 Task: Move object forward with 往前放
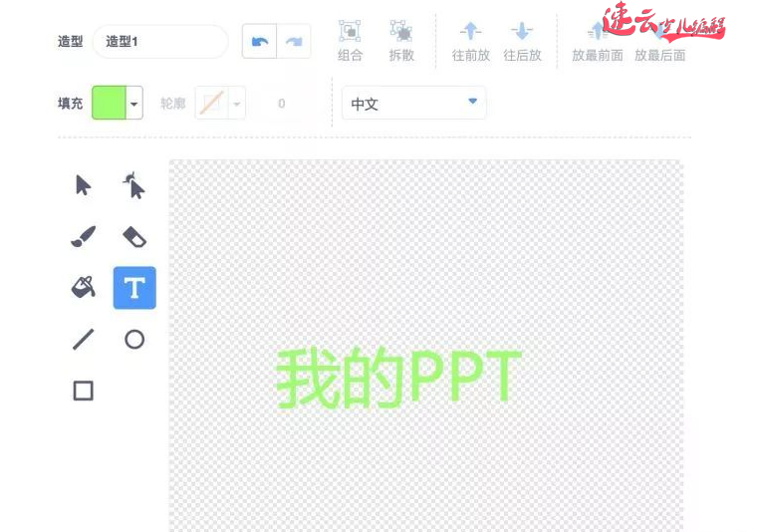tap(471, 41)
